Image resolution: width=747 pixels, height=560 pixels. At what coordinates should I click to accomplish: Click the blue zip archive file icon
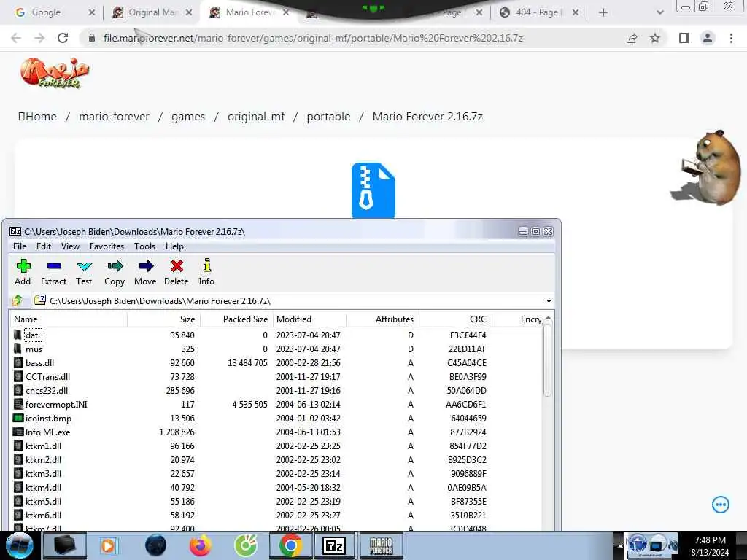pos(373,190)
